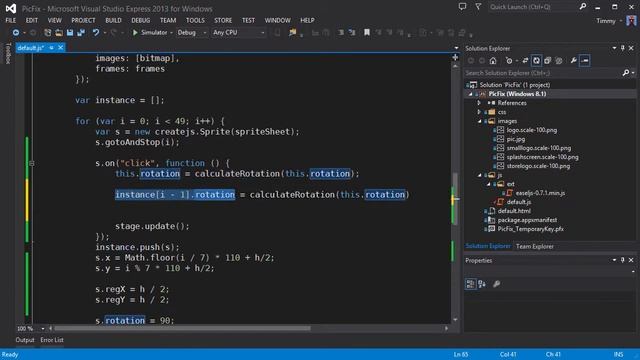
Task: Click the user account avatar picture
Action: (x=631, y=20)
